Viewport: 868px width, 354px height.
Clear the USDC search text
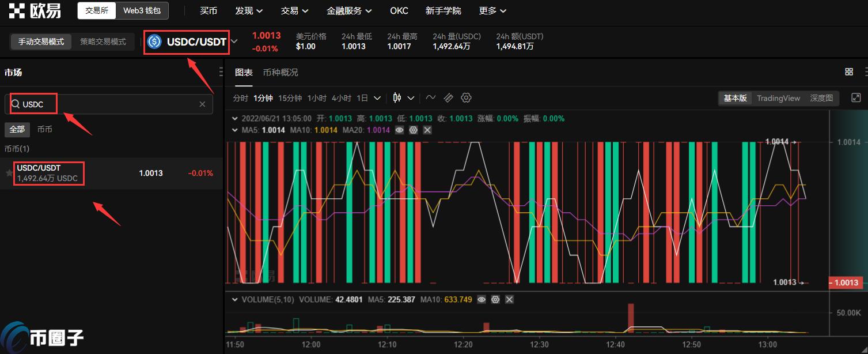coord(202,104)
